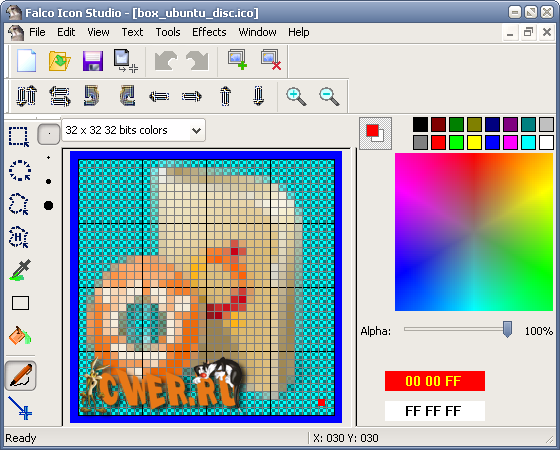560x450 pixels.
Task: Shift the image left and right
Action: click(x=159, y=96)
